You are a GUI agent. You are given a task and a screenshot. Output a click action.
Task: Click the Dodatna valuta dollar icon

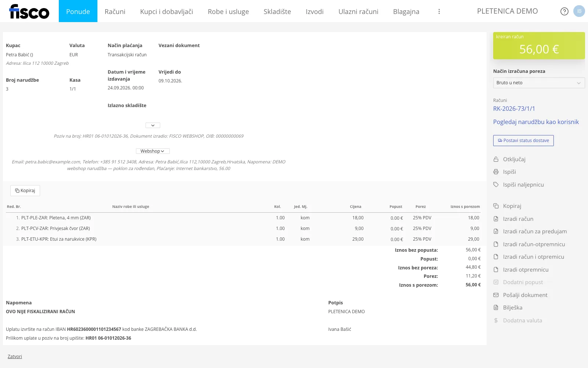coord(496,321)
